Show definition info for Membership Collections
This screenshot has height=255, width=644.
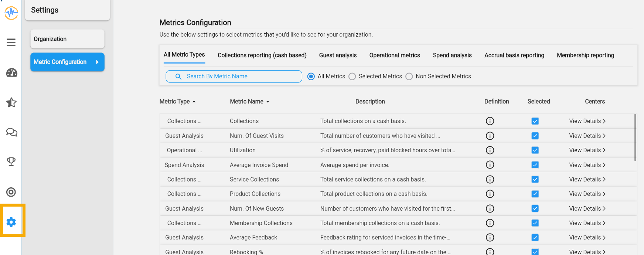point(490,223)
